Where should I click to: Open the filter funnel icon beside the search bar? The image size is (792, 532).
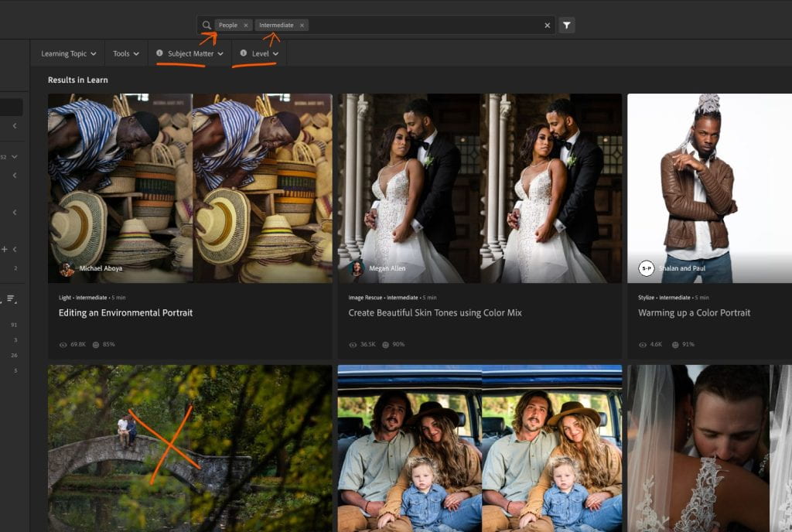(x=567, y=24)
